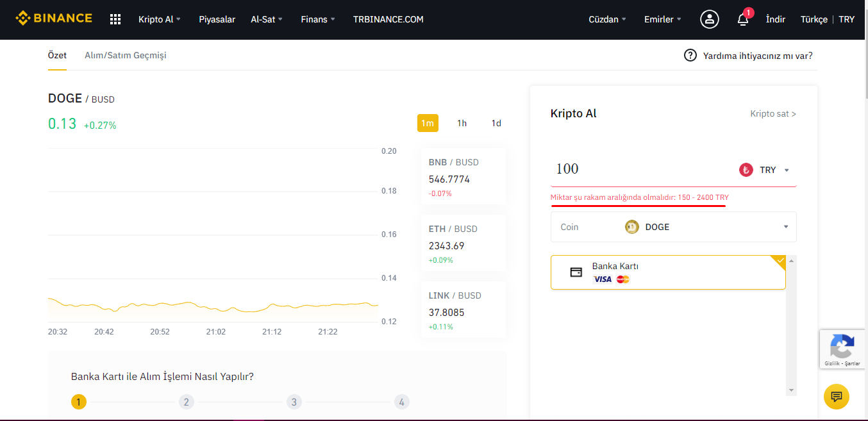Click TRY in the top-right header
This screenshot has height=421, width=868.
846,19
